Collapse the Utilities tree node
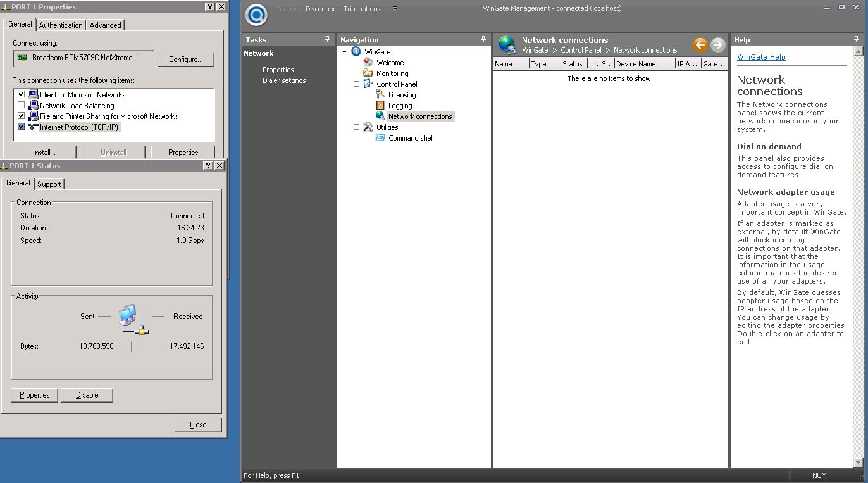The width and height of the screenshot is (868, 483). [356, 127]
